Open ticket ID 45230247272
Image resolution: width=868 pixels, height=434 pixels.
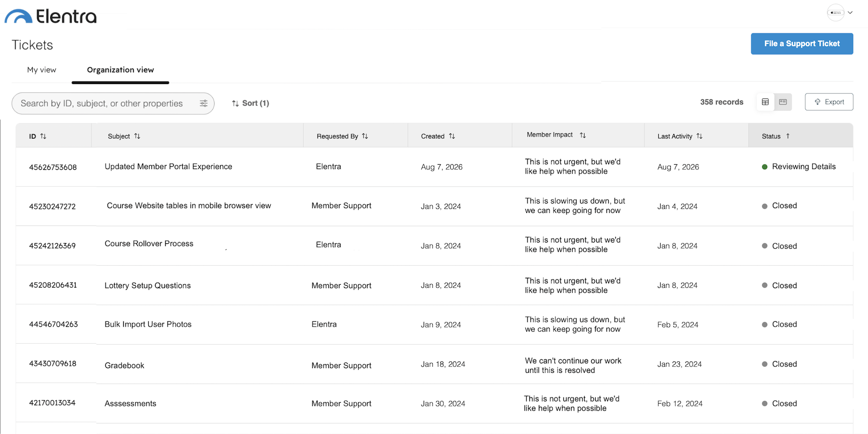pyautogui.click(x=52, y=207)
